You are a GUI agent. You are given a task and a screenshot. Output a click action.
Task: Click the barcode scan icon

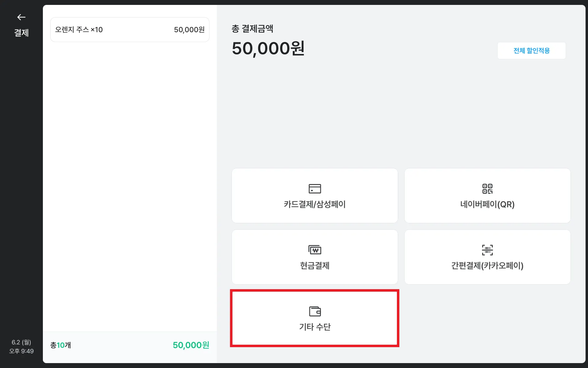click(487, 250)
